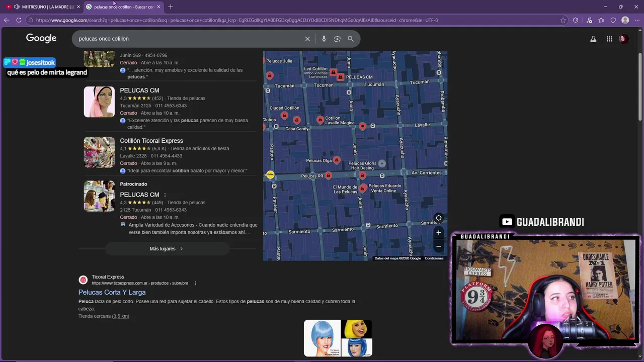
Task: Open the Google apps grid
Action: click(609, 39)
